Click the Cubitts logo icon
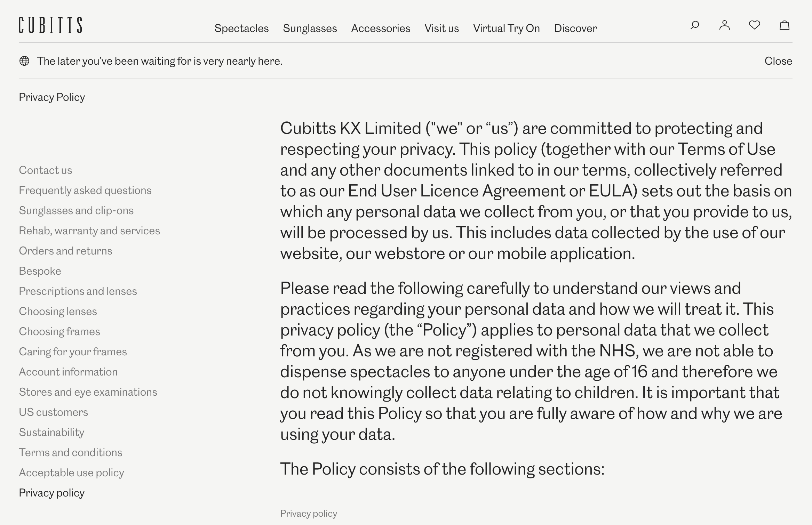The height and width of the screenshot is (525, 812). pos(50,24)
